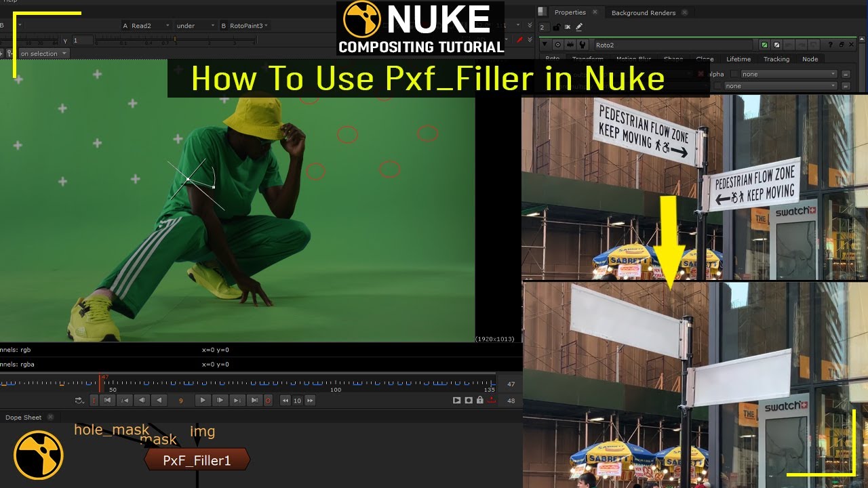The height and width of the screenshot is (488, 868).
Task: Click the red in-point I button
Action: click(94, 401)
